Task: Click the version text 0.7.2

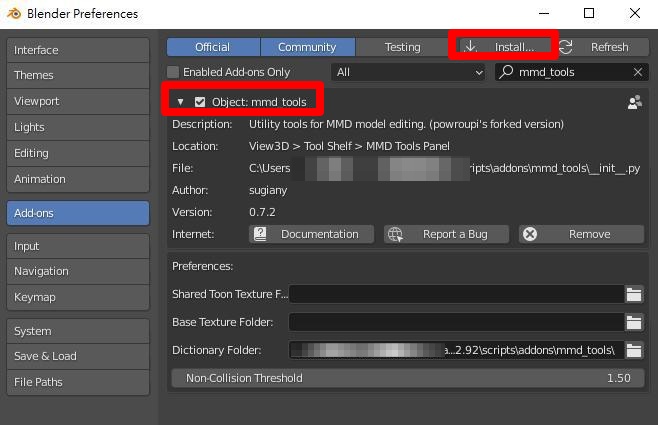Action: click(262, 212)
